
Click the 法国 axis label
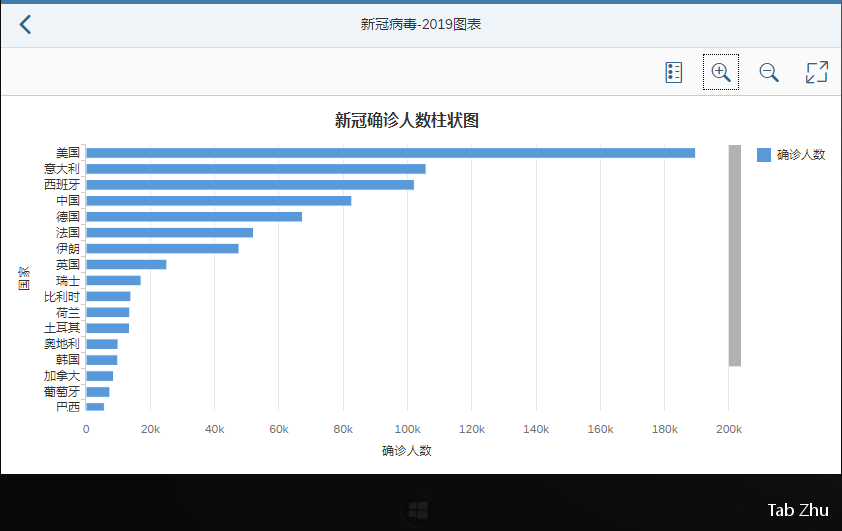click(68, 232)
